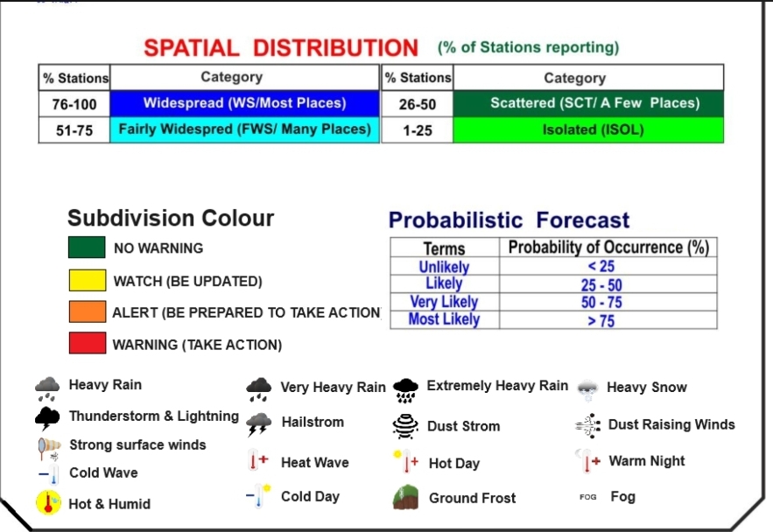This screenshot has width=773, height=532.
Task: Click the Fog icon
Action: click(587, 497)
